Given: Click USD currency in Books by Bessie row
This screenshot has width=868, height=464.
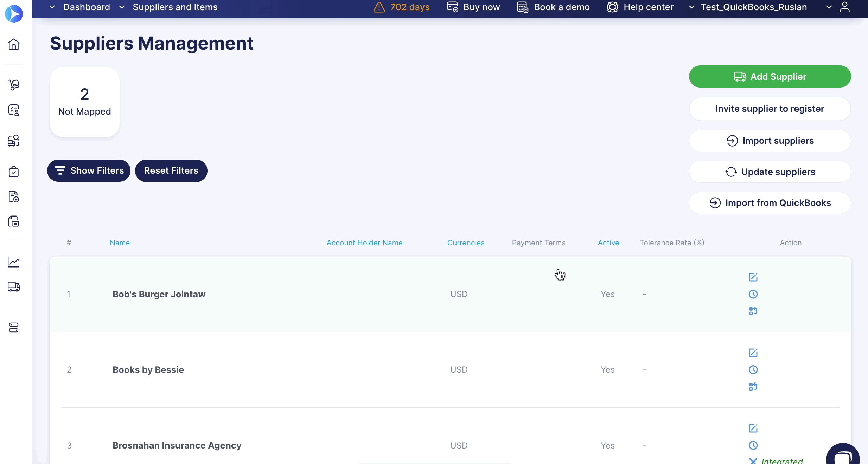Looking at the screenshot, I should [x=459, y=370].
